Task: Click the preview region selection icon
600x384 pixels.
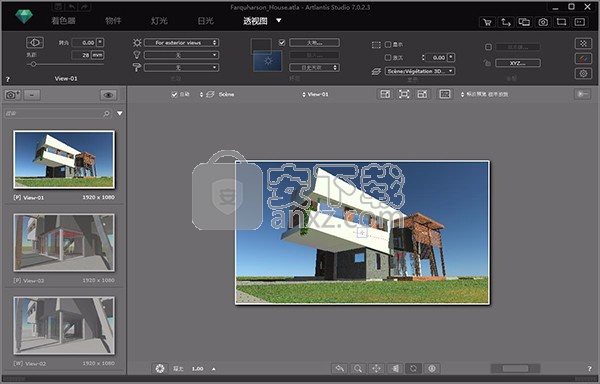Action: pos(445,94)
